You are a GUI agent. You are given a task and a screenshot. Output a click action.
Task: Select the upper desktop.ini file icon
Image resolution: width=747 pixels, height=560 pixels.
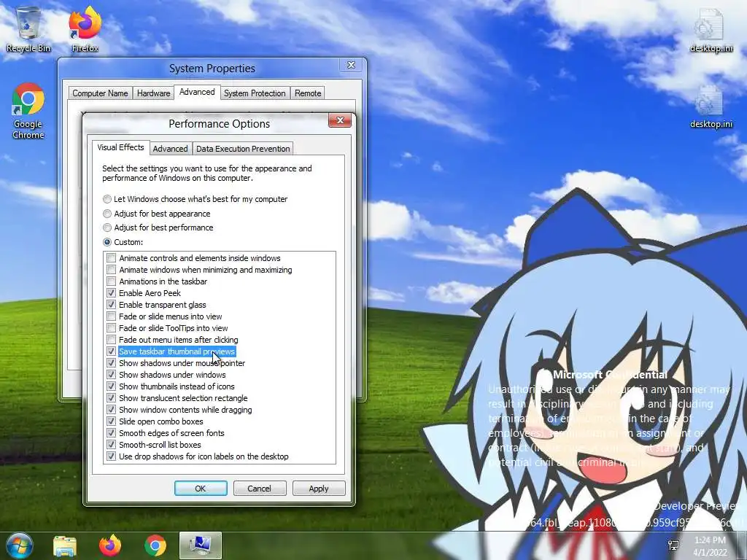coord(711,29)
